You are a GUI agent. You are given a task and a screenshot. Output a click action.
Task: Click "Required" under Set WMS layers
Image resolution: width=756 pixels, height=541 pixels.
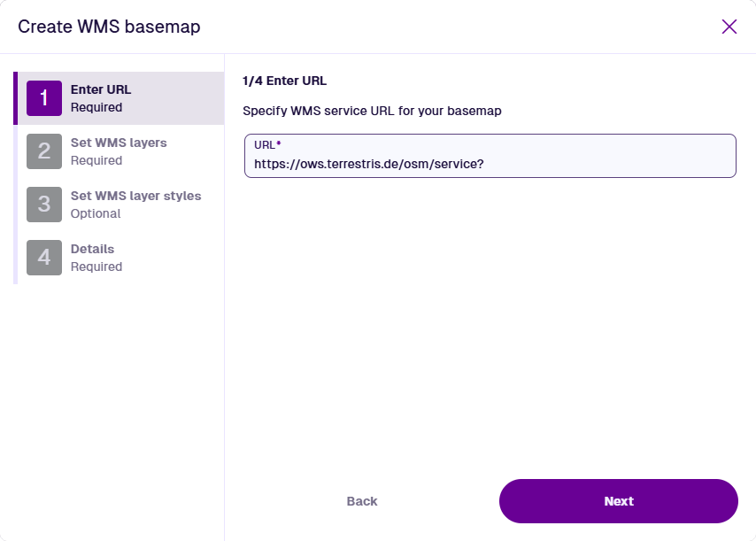(96, 160)
